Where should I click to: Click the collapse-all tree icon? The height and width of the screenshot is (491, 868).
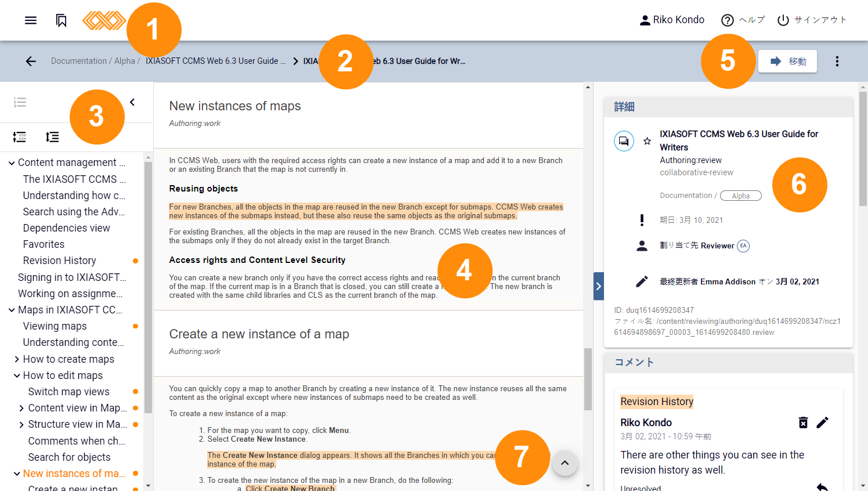tap(19, 137)
